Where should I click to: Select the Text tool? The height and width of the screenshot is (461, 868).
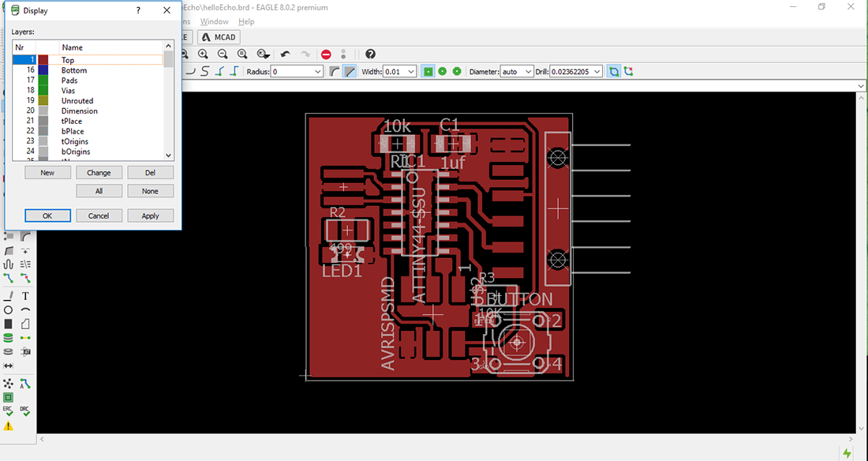pyautogui.click(x=25, y=296)
